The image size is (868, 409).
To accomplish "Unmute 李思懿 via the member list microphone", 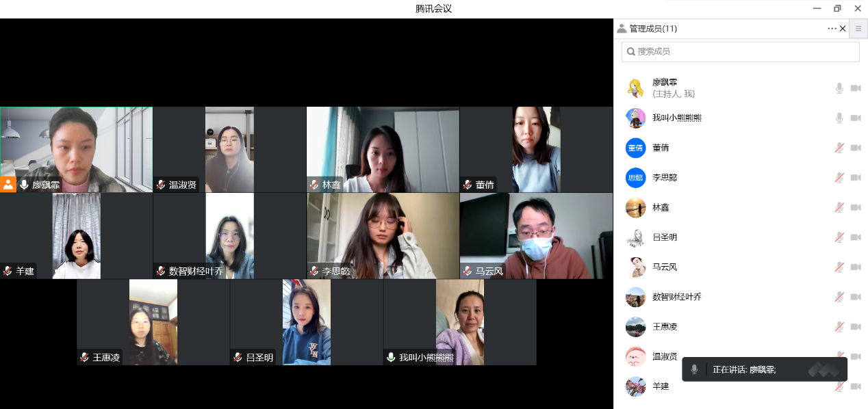I will (x=839, y=178).
